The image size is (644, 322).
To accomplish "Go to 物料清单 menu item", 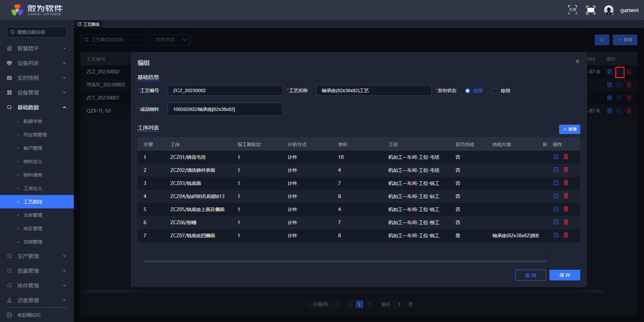I will point(33,175).
